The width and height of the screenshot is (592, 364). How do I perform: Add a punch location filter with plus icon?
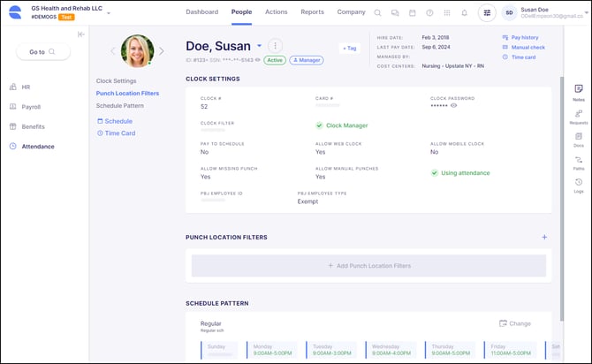coord(544,237)
